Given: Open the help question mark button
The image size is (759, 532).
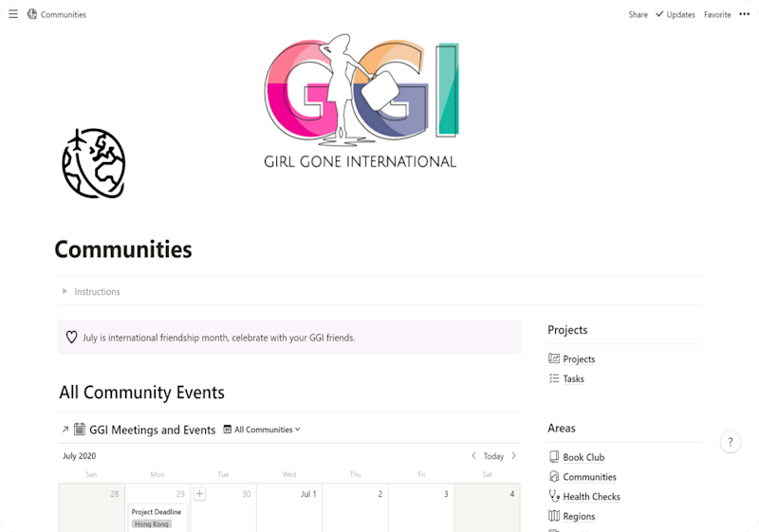Looking at the screenshot, I should pos(730,442).
